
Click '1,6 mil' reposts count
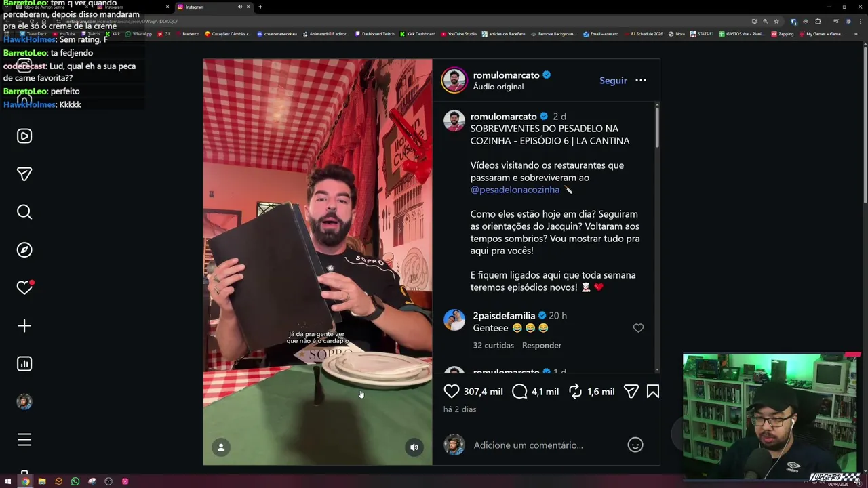click(x=601, y=392)
